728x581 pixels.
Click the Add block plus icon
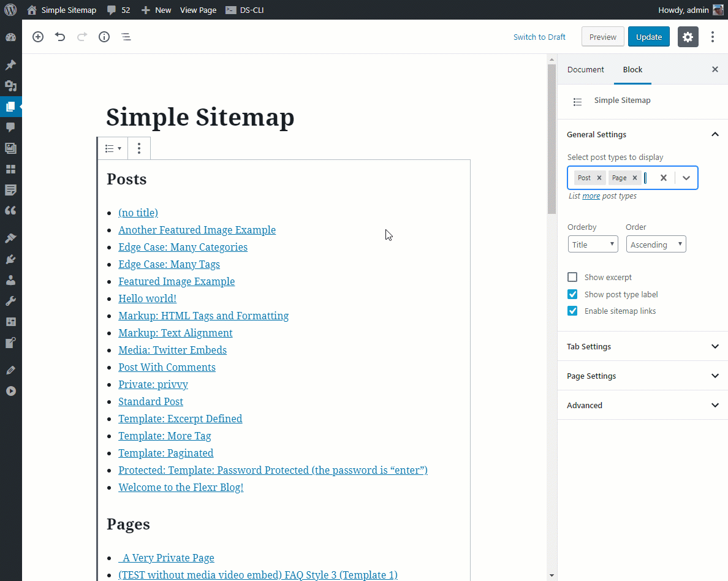(38, 37)
